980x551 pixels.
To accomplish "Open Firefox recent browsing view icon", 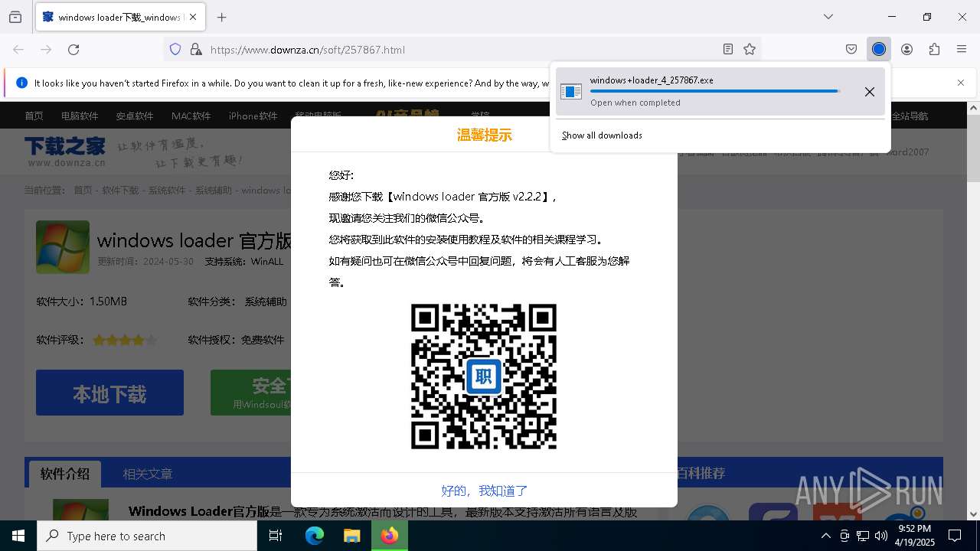I will (x=15, y=17).
